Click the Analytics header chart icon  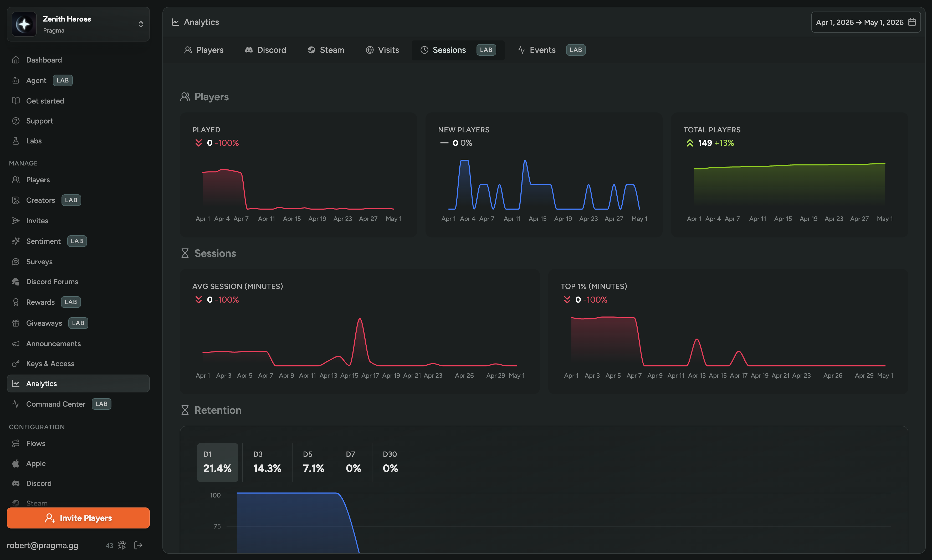176,22
